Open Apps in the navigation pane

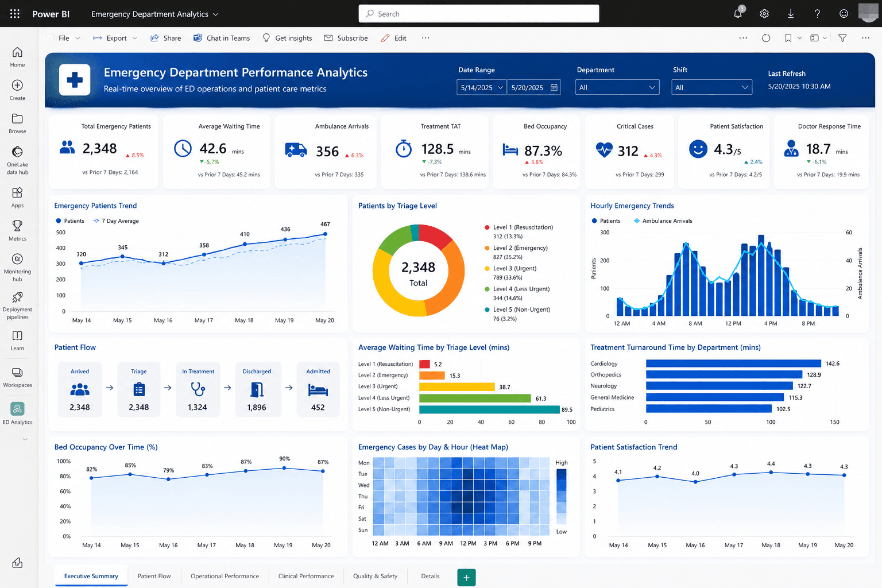17,198
